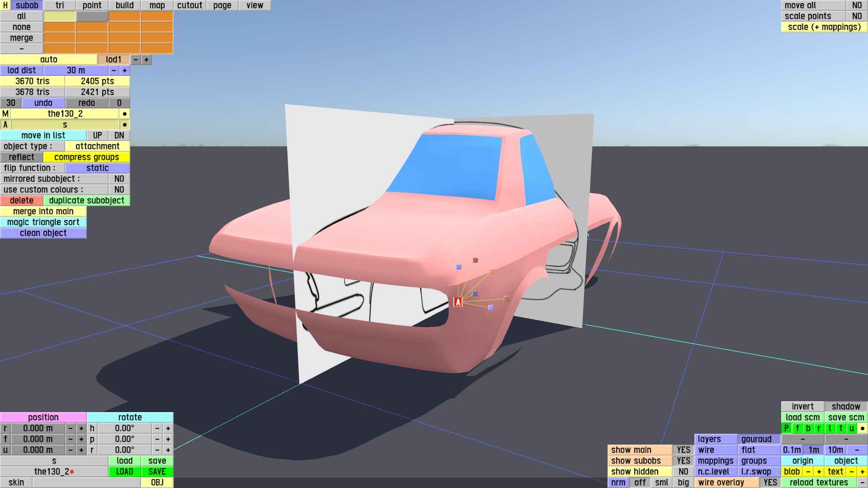Click the H hide-interface button

pyautogui.click(x=5, y=5)
